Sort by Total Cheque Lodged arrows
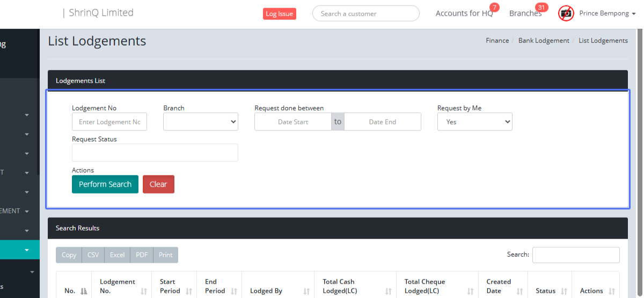Screen dimensions: 644x298 (x=470, y=291)
